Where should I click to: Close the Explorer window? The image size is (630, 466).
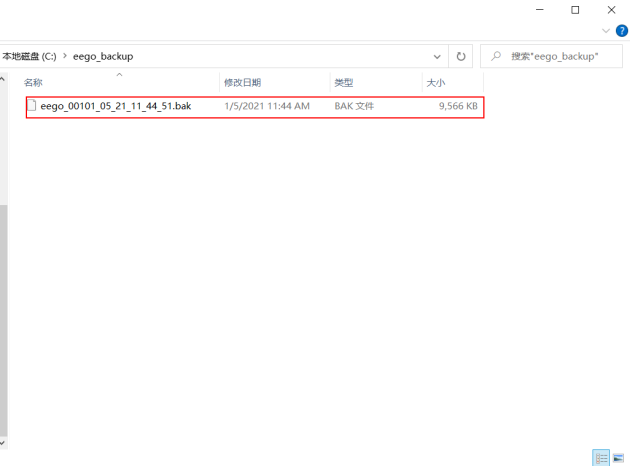pyautogui.click(x=611, y=10)
